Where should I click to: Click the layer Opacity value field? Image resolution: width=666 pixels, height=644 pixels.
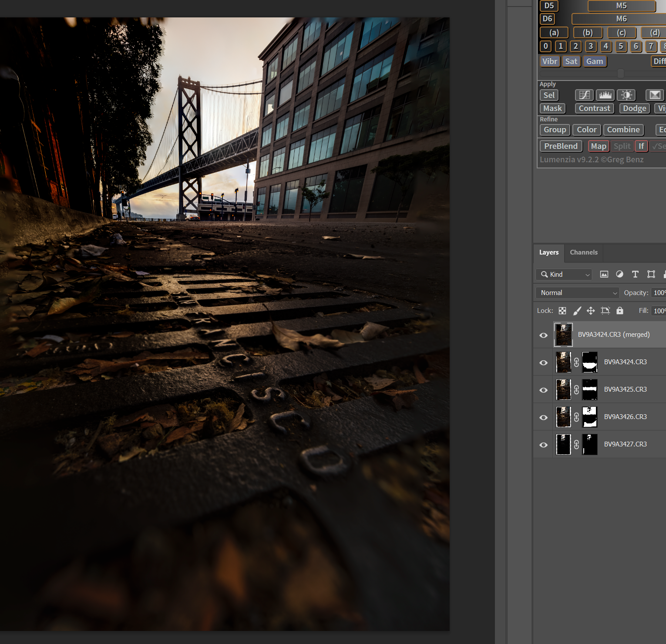click(x=659, y=293)
